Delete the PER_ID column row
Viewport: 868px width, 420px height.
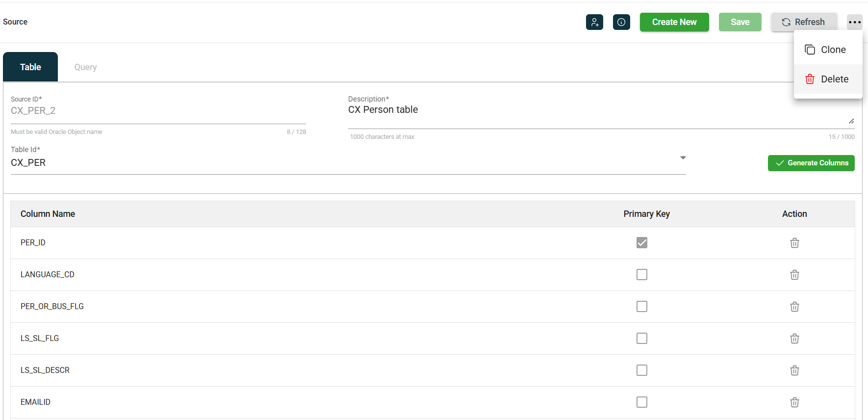tap(794, 243)
